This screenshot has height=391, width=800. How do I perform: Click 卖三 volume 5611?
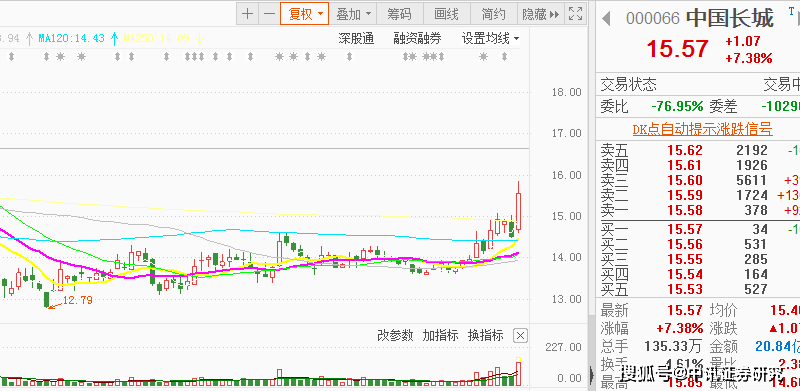click(x=752, y=180)
